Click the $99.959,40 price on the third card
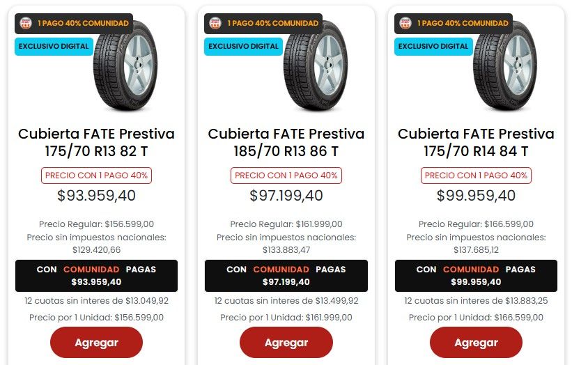588x365 pixels. click(x=476, y=196)
